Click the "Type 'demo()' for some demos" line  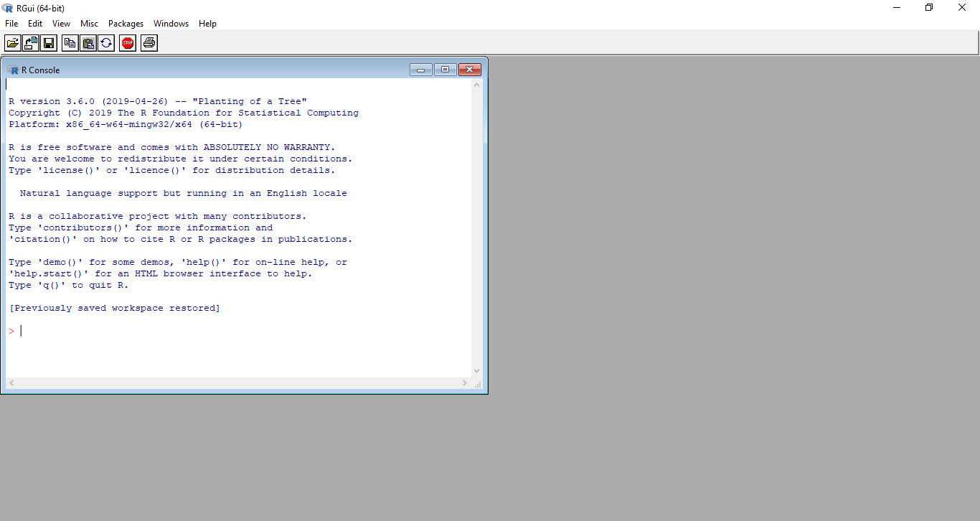click(x=178, y=262)
